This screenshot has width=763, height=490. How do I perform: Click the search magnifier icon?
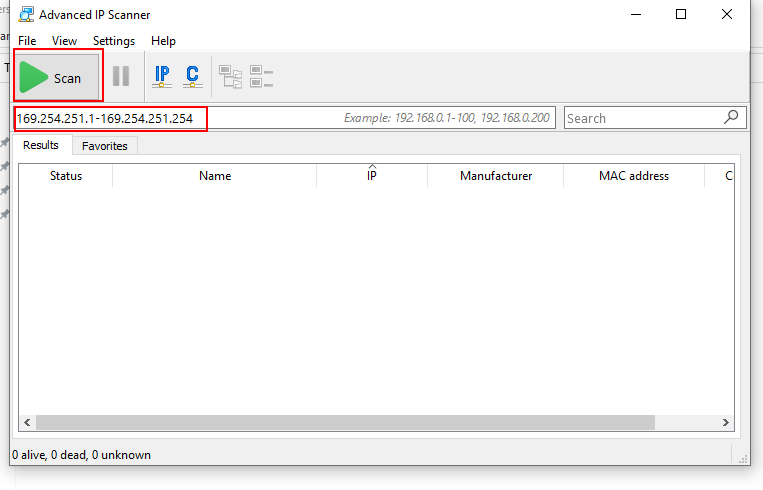(731, 117)
